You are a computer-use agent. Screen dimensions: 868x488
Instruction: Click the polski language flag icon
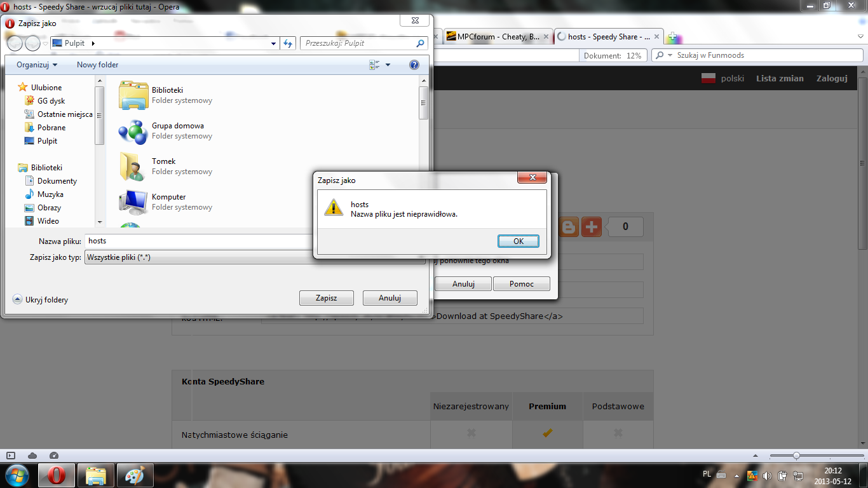[708, 78]
